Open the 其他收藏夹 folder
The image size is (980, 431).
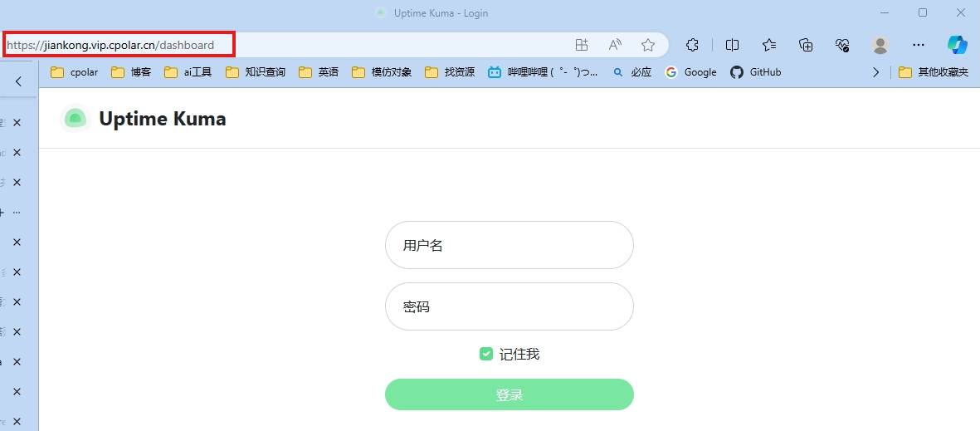(x=934, y=72)
